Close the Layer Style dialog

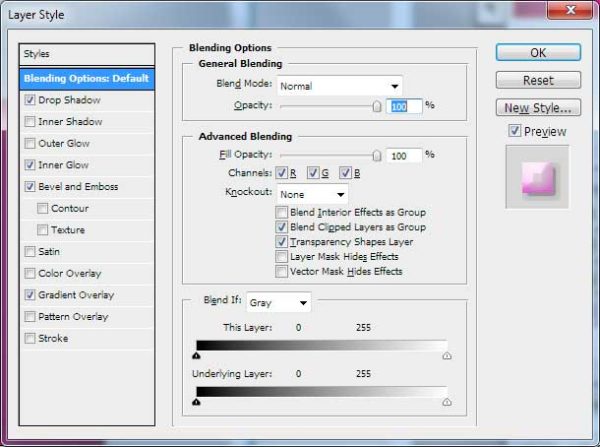(x=570, y=10)
